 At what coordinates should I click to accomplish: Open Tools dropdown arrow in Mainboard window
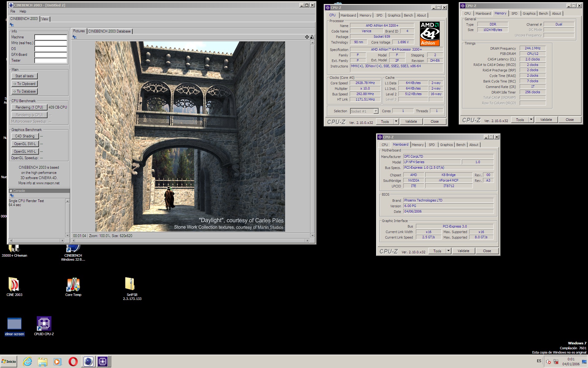pyautogui.click(x=448, y=251)
